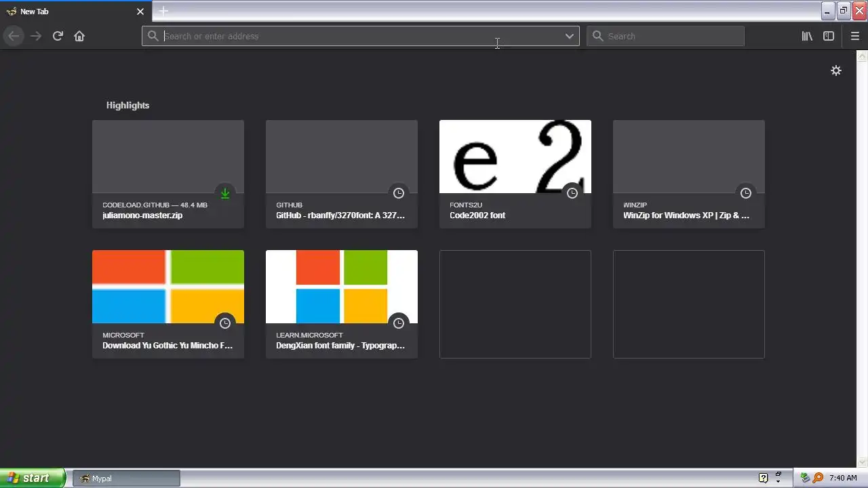
Task: Click the Search box in toolbar
Action: (665, 36)
